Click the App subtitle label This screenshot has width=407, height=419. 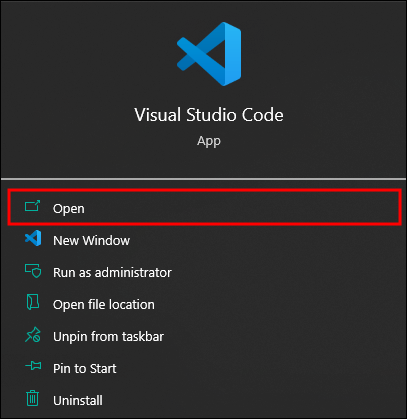209,141
